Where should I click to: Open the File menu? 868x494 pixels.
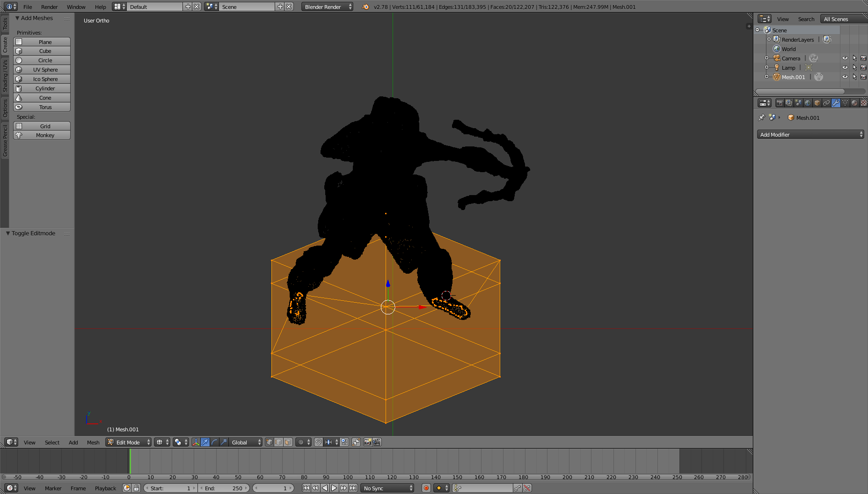28,7
